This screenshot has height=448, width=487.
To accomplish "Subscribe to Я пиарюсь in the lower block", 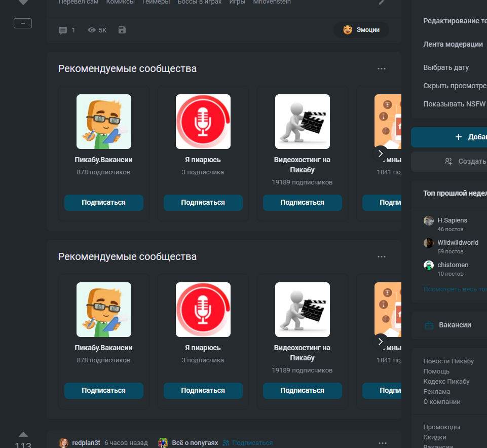I will 203,390.
